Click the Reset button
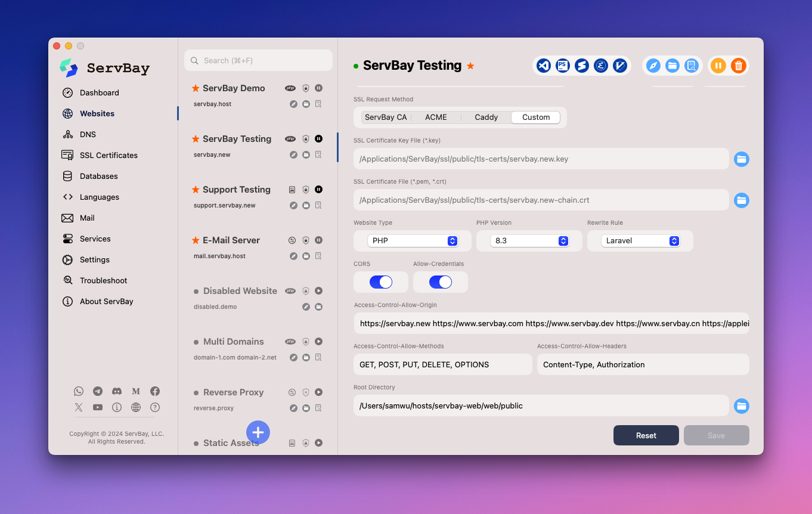This screenshot has height=514, width=812. pos(646,435)
